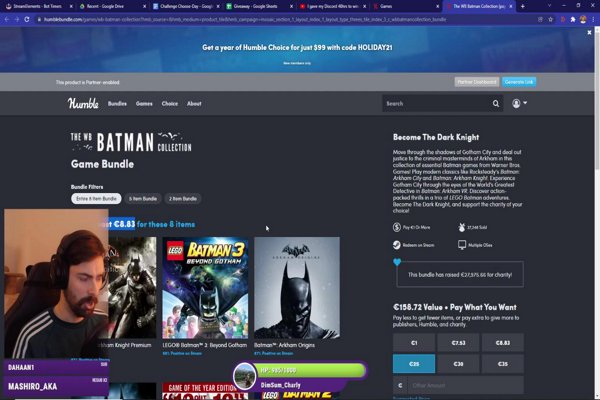Close the Humble Choice promo banner

[589, 33]
